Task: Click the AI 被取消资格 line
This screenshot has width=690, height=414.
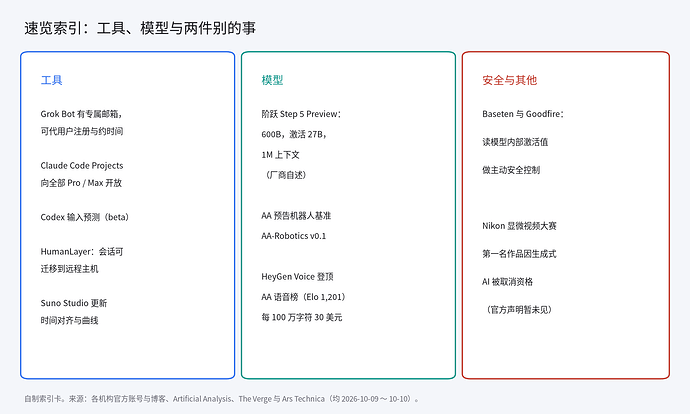Action: (x=507, y=282)
